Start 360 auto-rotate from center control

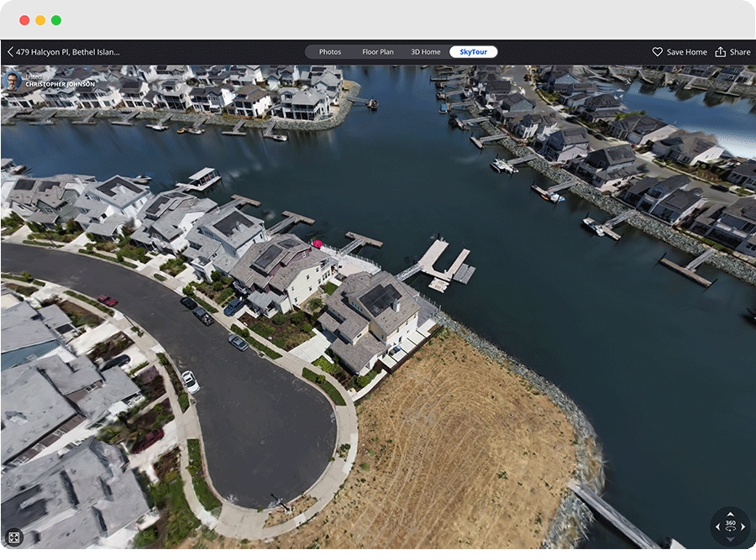tap(730, 527)
